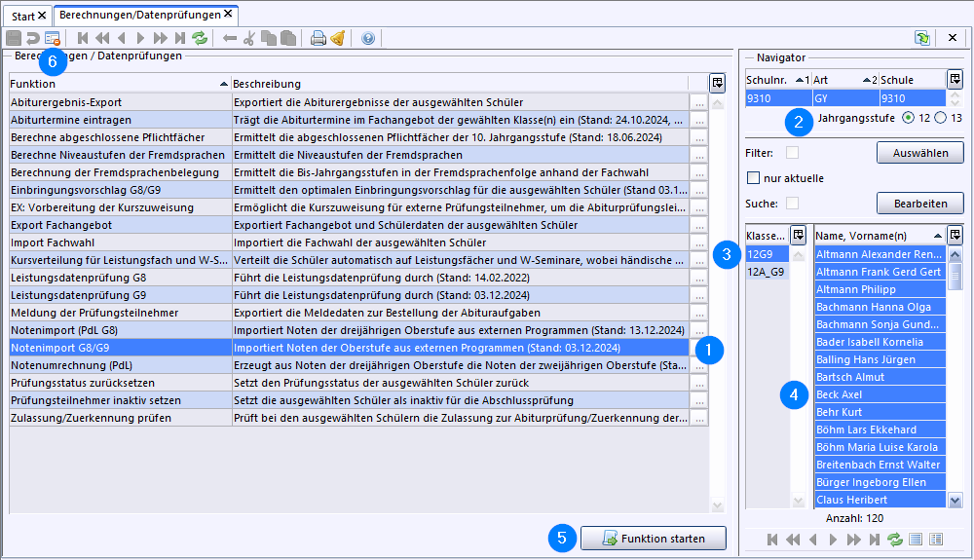Sort table by the Beschreibung column header
This screenshot has width=974, height=560.
(x=460, y=83)
